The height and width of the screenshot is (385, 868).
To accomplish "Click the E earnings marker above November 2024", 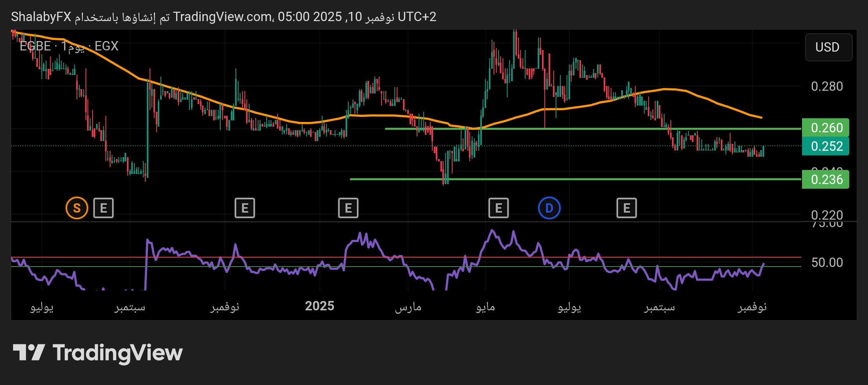I will coord(244,208).
